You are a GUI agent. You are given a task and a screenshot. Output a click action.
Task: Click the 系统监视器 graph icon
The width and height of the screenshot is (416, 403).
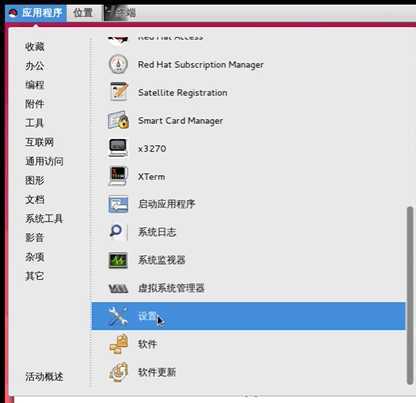click(x=118, y=260)
